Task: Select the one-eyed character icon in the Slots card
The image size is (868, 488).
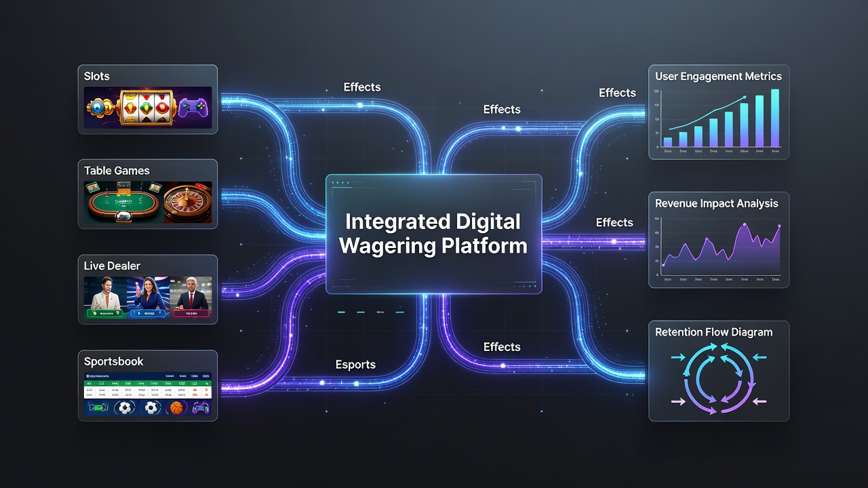Action: tap(100, 108)
